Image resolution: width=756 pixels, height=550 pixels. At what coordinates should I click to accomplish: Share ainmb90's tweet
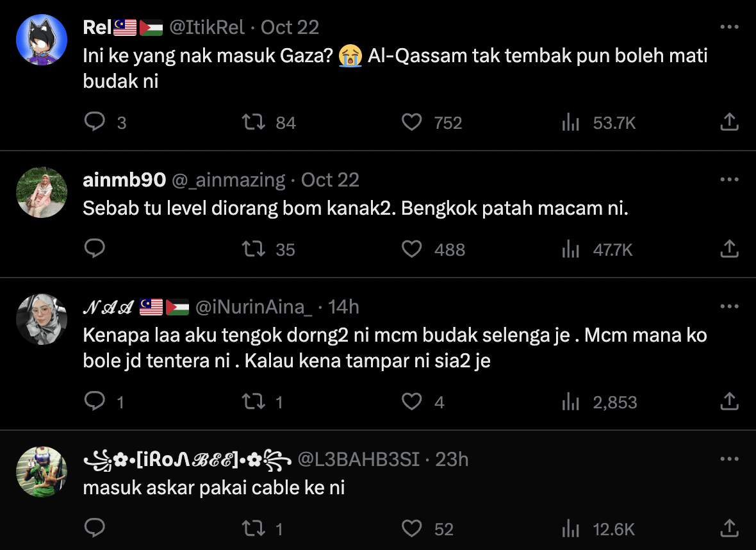click(x=729, y=249)
